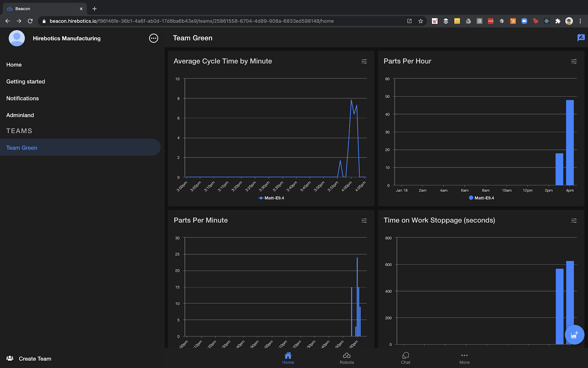
Task: Bookmark this page with star icon
Action: [420, 21]
